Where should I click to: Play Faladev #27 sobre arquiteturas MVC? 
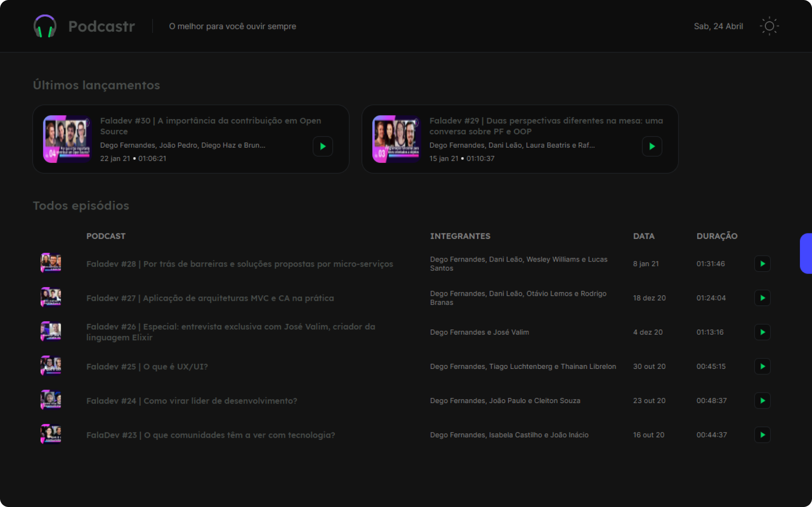pos(762,298)
